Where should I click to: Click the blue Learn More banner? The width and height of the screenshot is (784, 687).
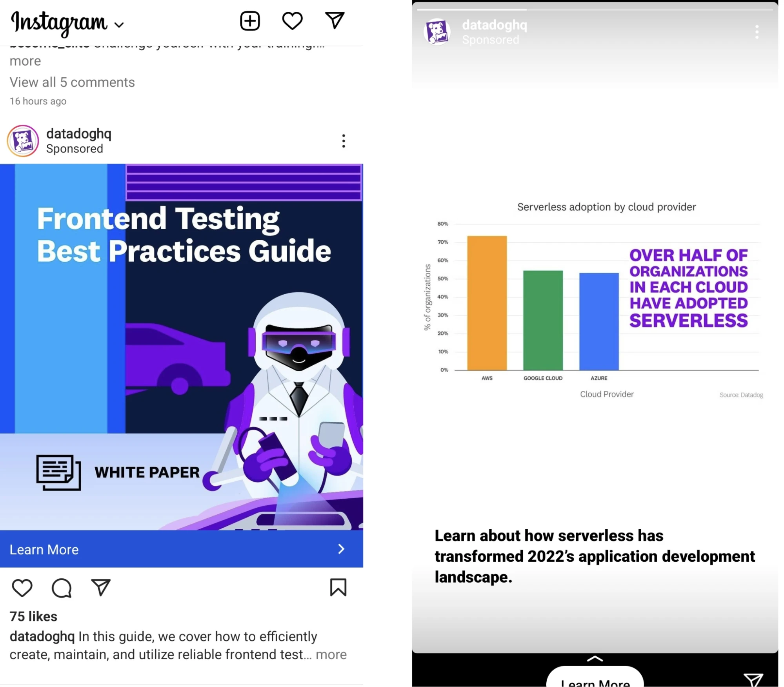click(181, 549)
